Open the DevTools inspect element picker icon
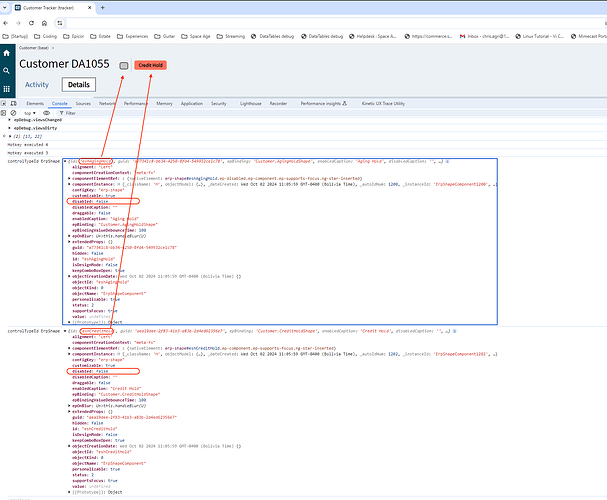Viewport: 607px width, 500px height. pyautogui.click(x=4, y=103)
